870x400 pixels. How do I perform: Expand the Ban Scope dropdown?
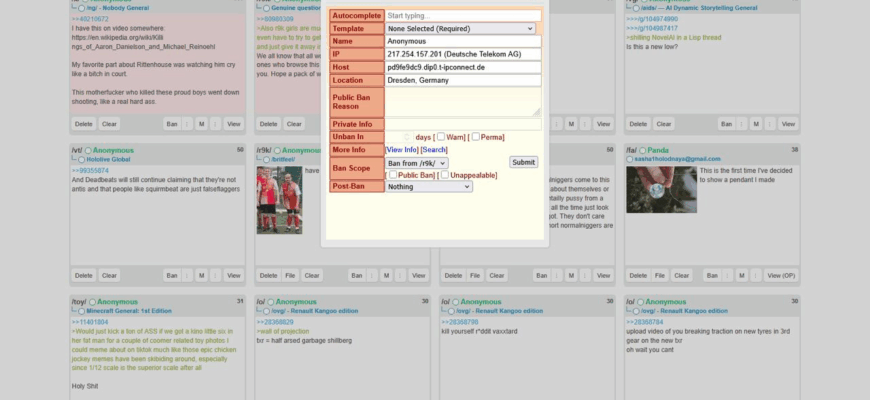click(416, 162)
